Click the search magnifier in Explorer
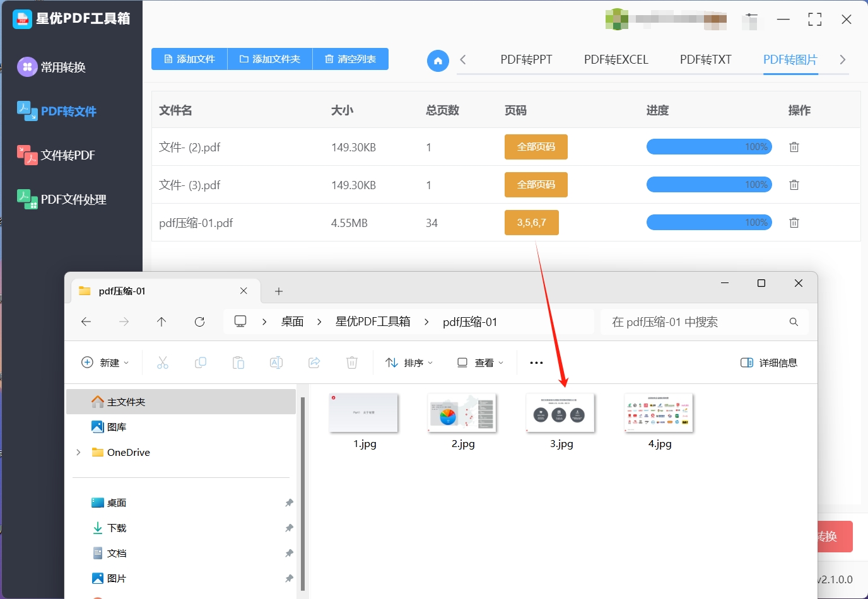Viewport: 868px width, 599px height. coord(794,322)
